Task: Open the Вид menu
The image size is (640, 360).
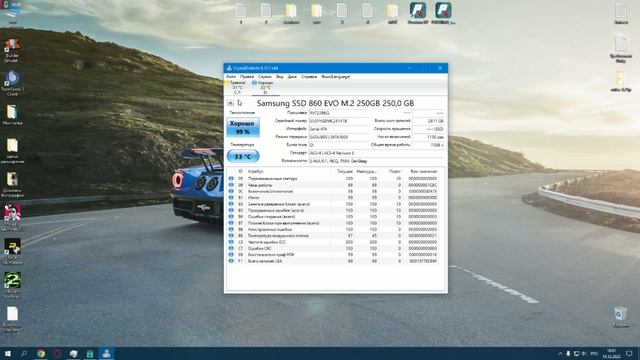Action: point(280,77)
